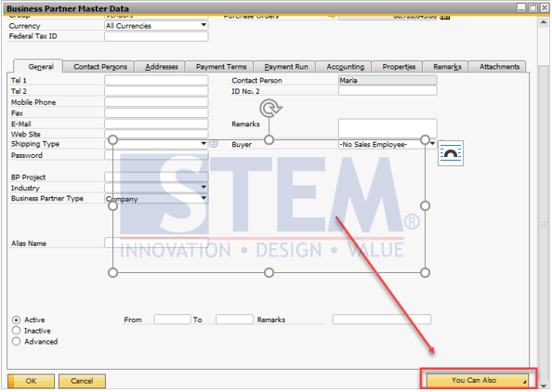The height and width of the screenshot is (392, 552).
Task: Click the Federal Tax ID field
Action: click(156, 36)
